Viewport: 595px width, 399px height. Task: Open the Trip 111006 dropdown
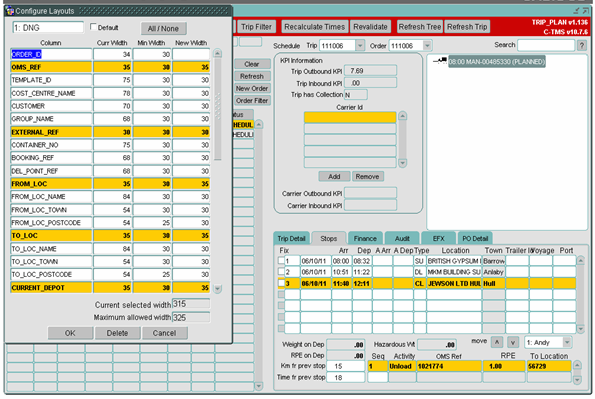tap(359, 46)
